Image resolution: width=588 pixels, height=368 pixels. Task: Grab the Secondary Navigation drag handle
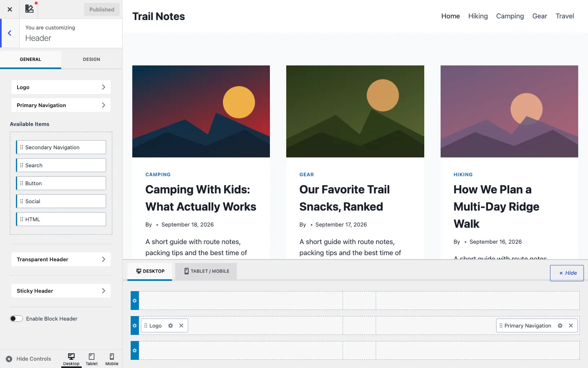(22, 148)
